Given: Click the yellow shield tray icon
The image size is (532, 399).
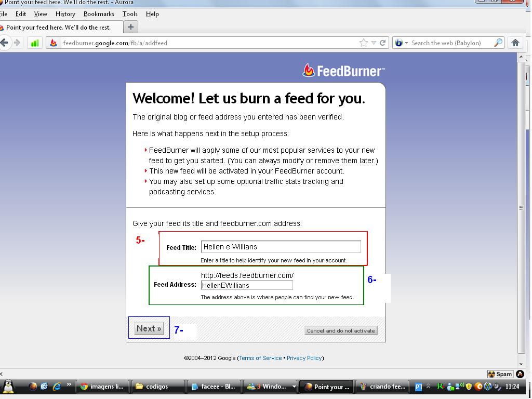Looking at the screenshot, I should point(469,387).
